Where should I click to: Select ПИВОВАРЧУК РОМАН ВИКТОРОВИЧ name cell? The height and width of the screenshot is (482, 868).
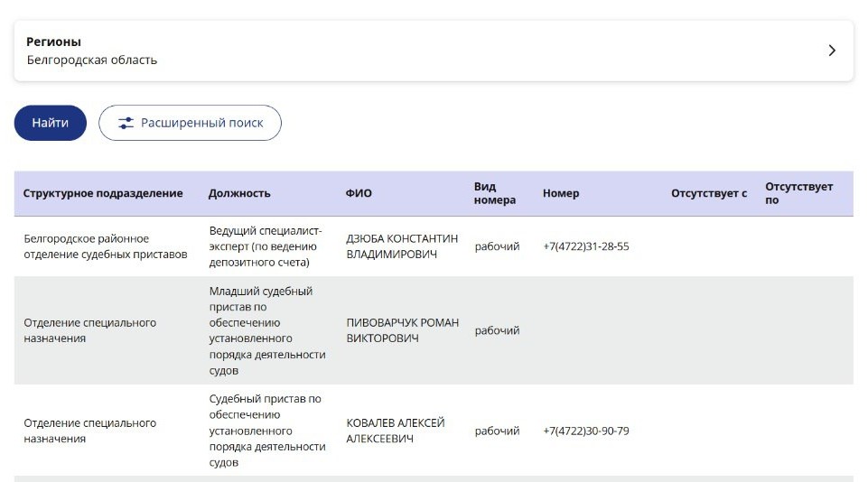(x=403, y=330)
